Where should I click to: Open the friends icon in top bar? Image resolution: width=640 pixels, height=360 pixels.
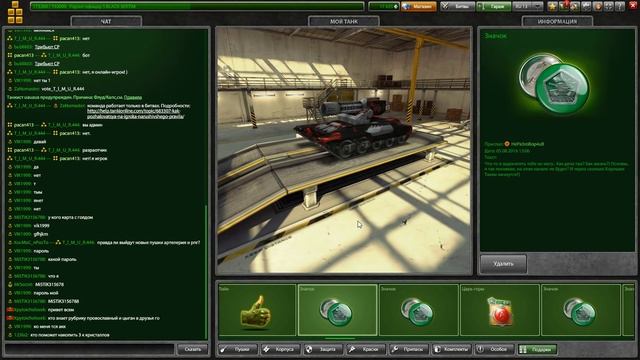[x=575, y=7]
